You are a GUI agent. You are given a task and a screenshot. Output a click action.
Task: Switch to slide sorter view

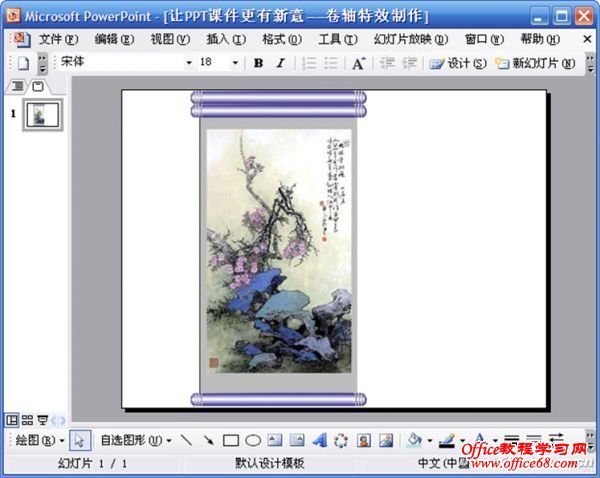coord(28,419)
